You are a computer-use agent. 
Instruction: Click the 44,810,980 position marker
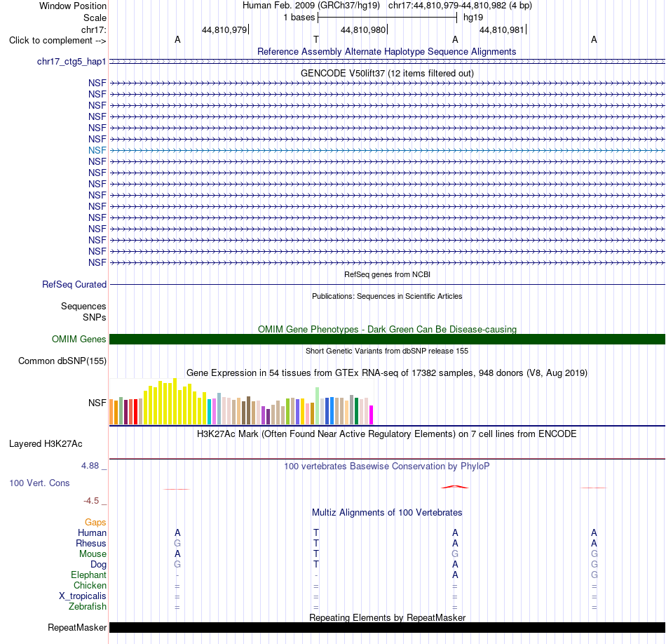(363, 29)
